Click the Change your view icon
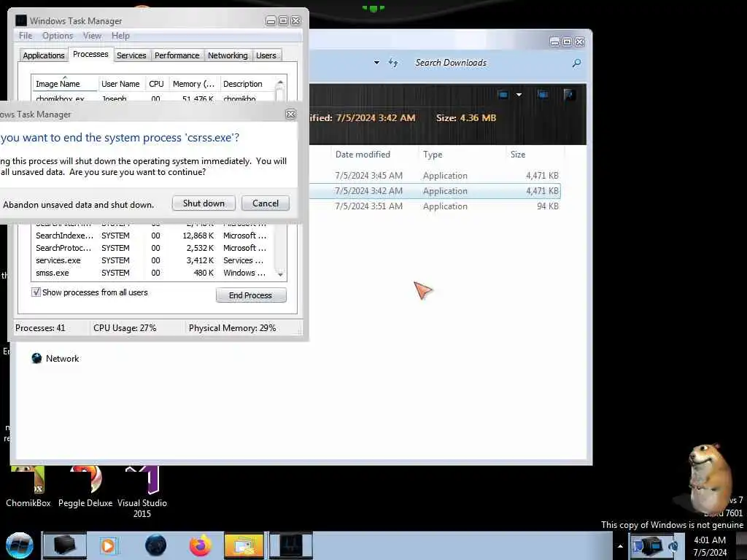This screenshot has width=747, height=560. [503, 94]
